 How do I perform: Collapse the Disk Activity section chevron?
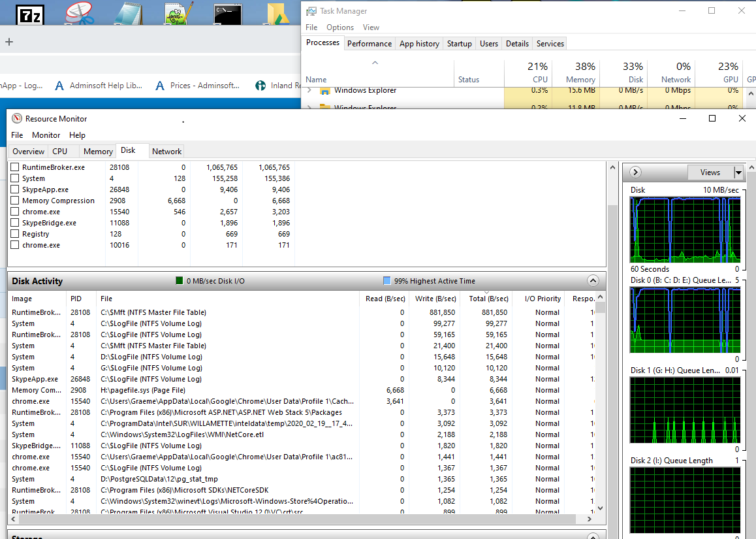click(593, 281)
